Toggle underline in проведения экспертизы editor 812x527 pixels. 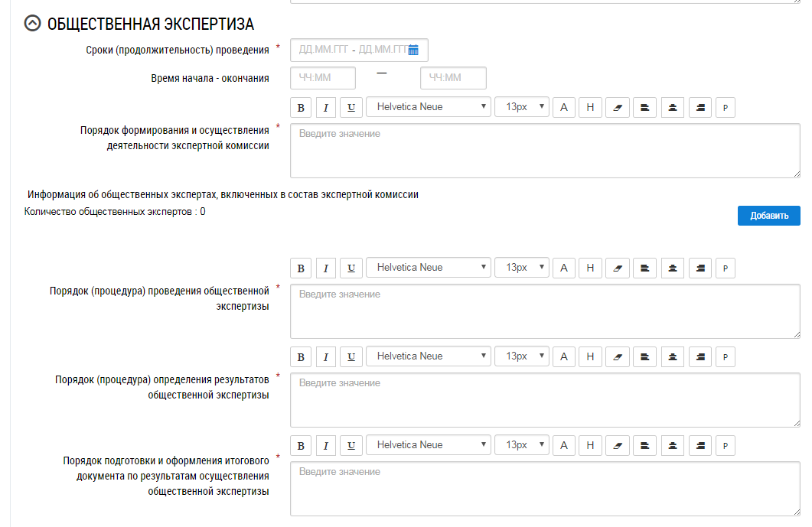click(x=351, y=268)
